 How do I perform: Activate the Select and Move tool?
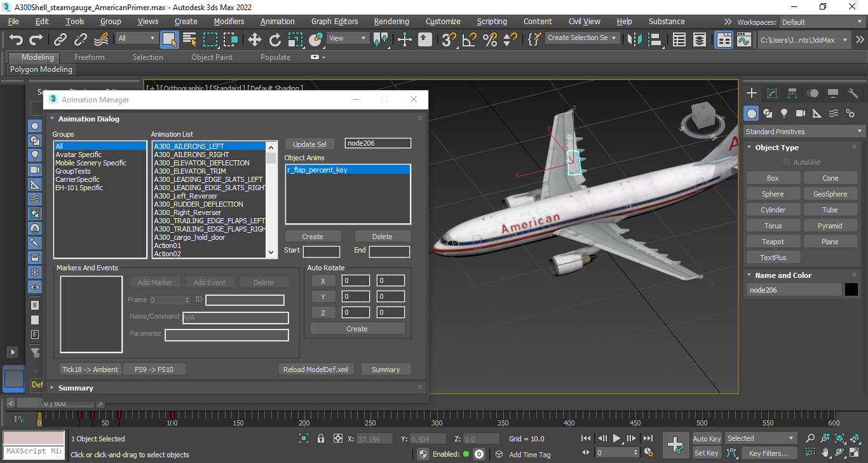click(254, 39)
